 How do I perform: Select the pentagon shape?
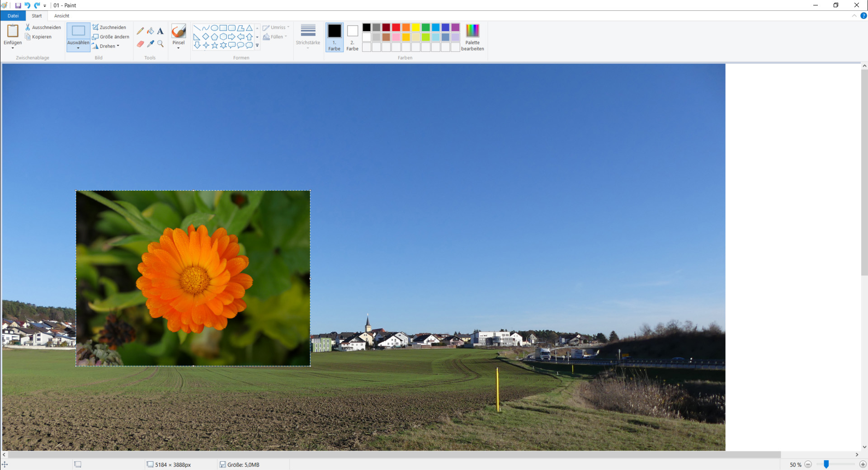point(215,37)
